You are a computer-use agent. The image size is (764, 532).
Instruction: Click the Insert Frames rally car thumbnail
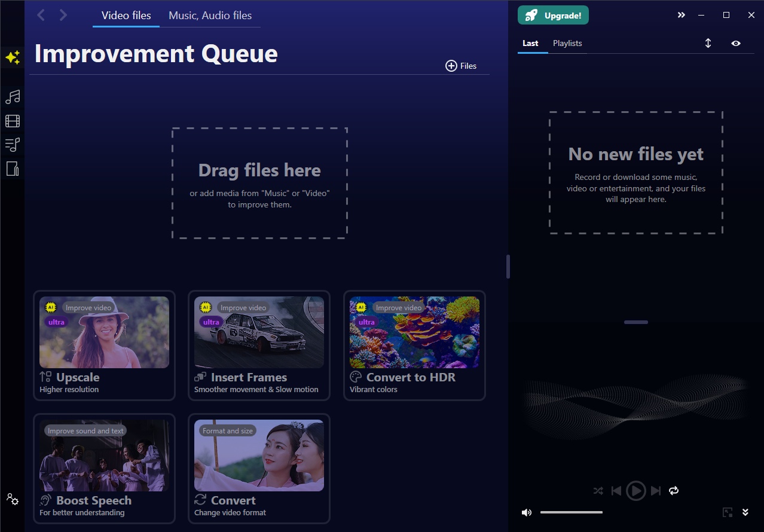tap(259, 332)
